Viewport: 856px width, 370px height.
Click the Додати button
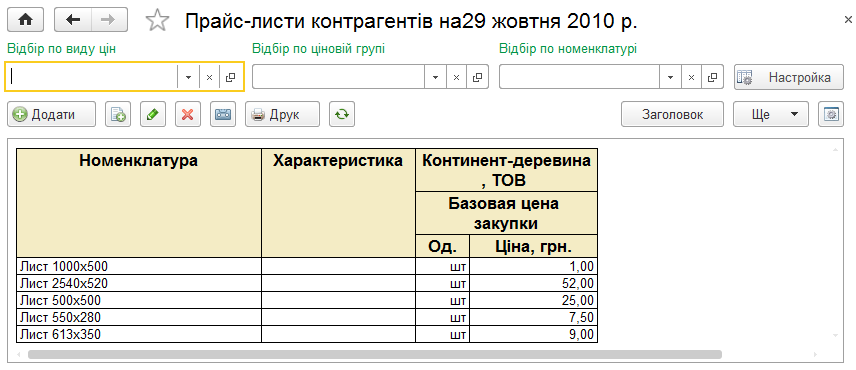click(x=51, y=115)
